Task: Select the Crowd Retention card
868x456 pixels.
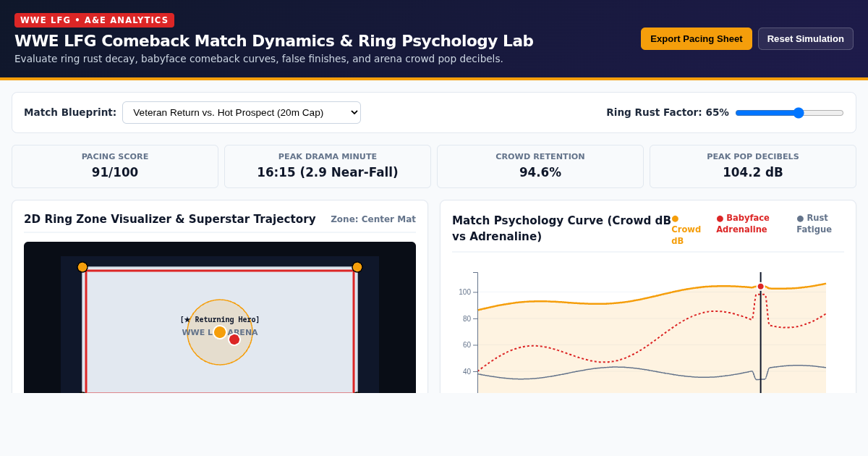Action: [540, 166]
